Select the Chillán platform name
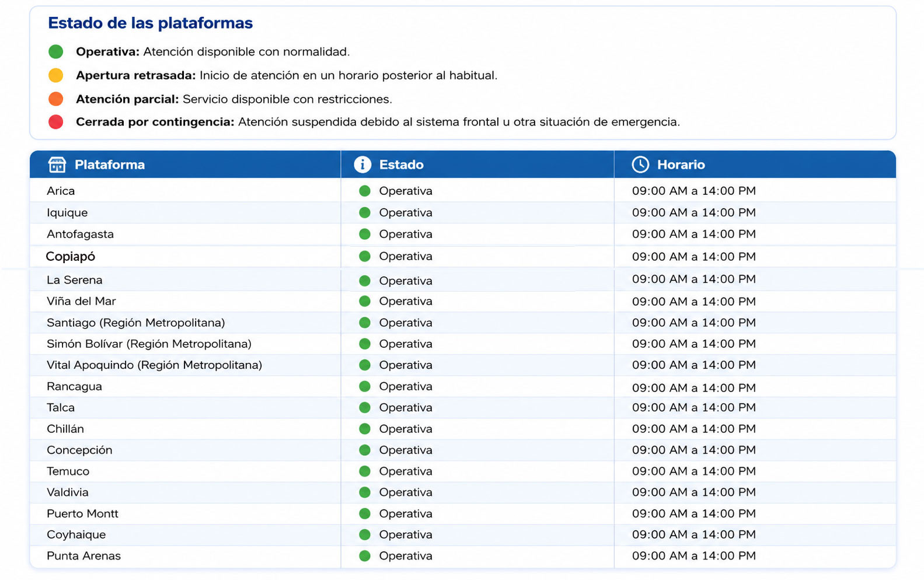 (x=65, y=429)
